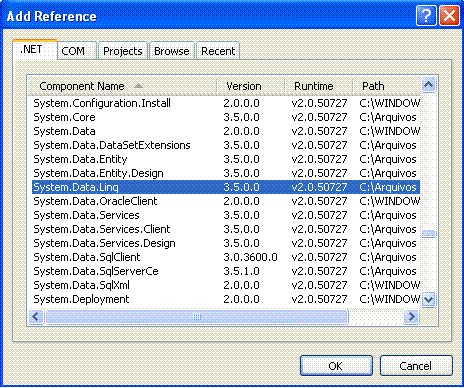
Task: Select System.Data.SqlXml component
Action: coord(226,285)
